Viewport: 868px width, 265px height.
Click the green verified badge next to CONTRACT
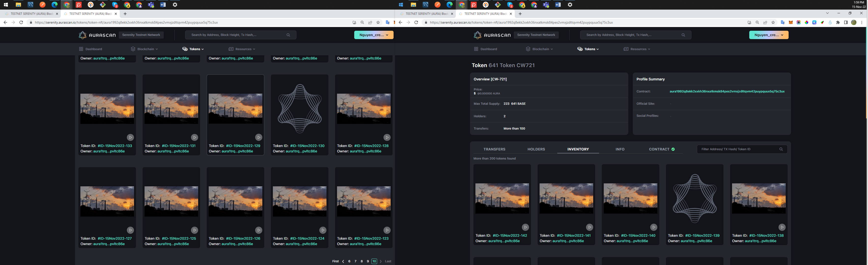pos(674,149)
